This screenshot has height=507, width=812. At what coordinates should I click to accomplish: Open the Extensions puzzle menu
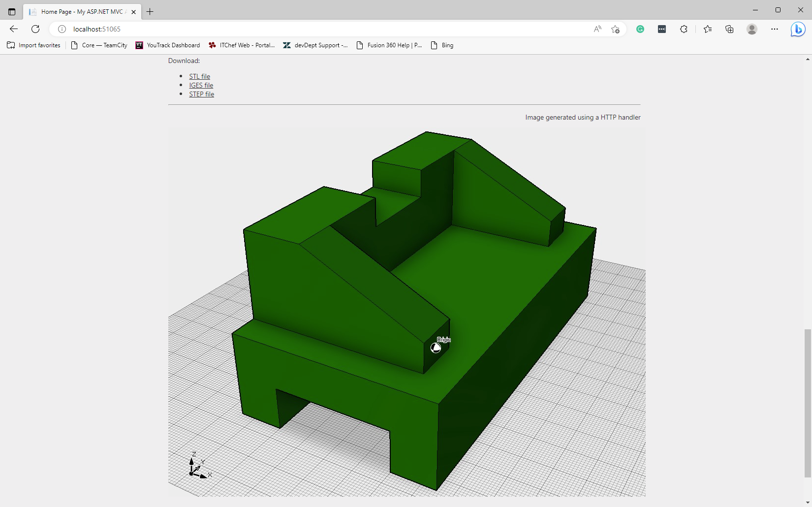(x=684, y=29)
